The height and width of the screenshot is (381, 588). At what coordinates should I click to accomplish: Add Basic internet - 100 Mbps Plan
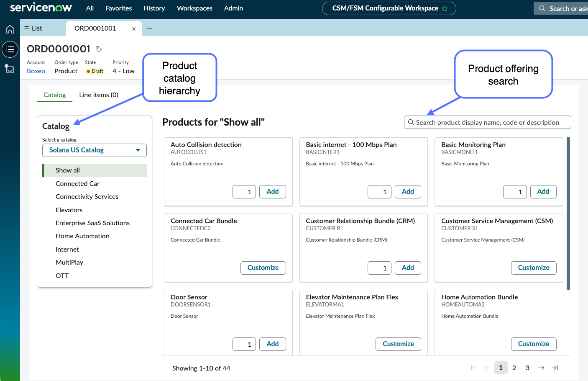click(408, 192)
